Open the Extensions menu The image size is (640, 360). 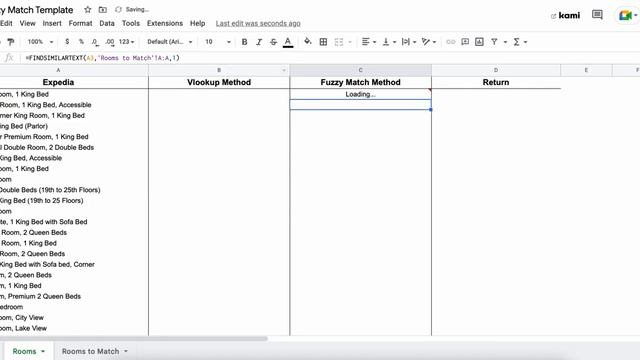click(164, 23)
